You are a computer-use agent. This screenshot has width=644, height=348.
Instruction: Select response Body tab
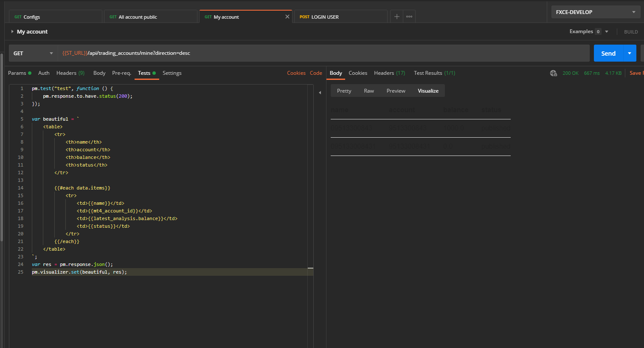click(336, 73)
